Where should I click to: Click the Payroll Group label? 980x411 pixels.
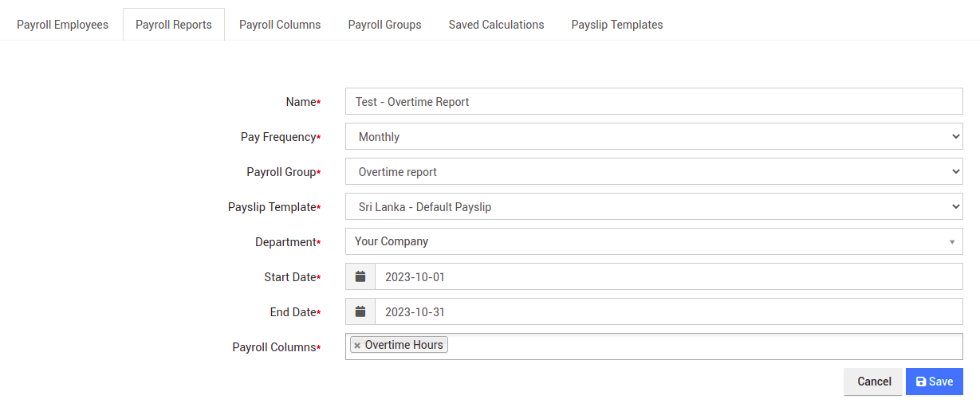284,172
